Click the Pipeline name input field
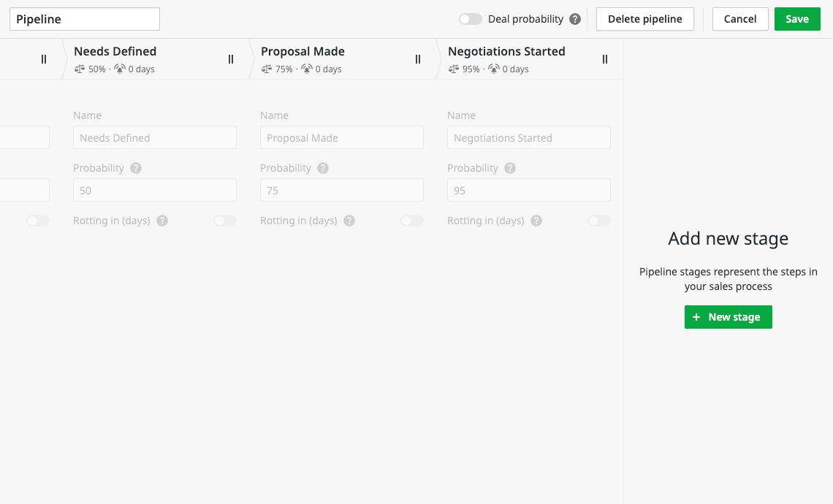The height and width of the screenshot is (504, 833). pyautogui.click(x=85, y=19)
